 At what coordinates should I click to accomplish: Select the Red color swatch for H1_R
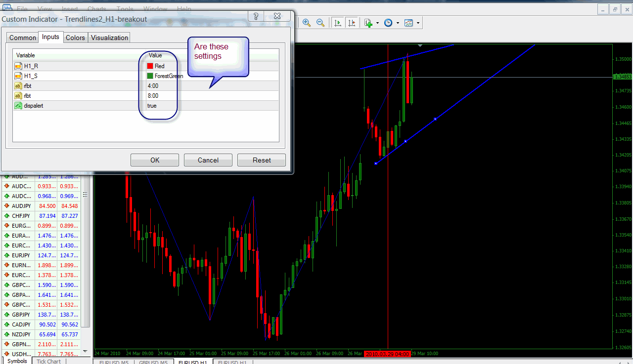[150, 66]
